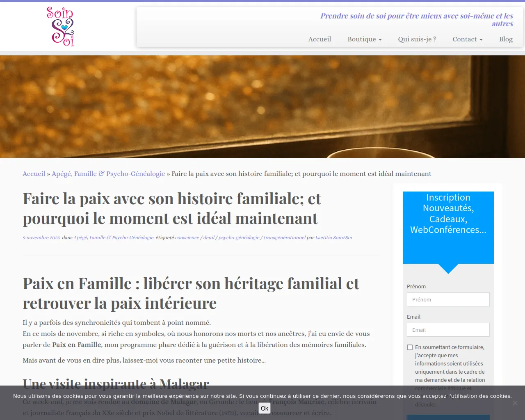Open the psycho-généalogie tag page
The height and width of the screenshot is (420, 525).
click(x=239, y=237)
